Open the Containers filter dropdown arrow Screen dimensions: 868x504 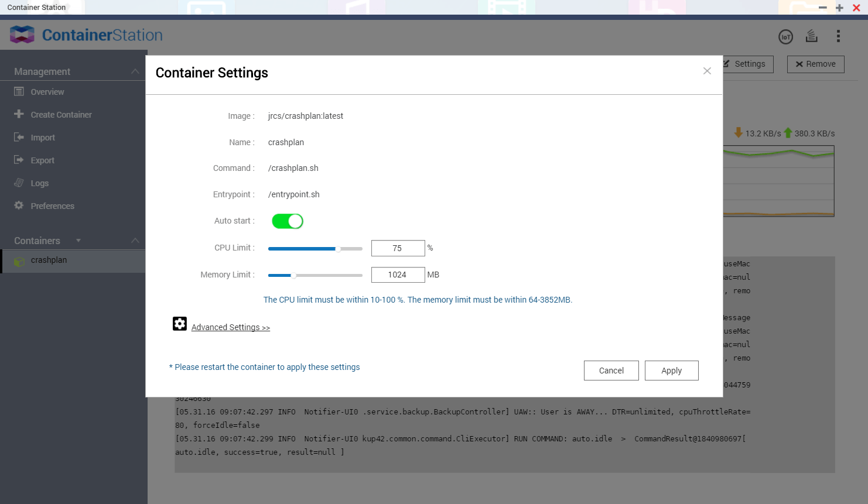pos(78,241)
